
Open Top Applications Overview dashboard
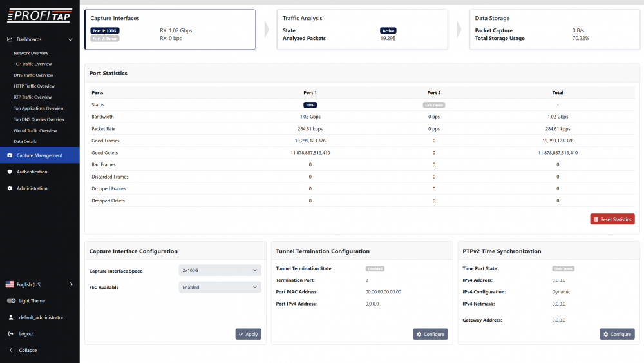[39, 108]
